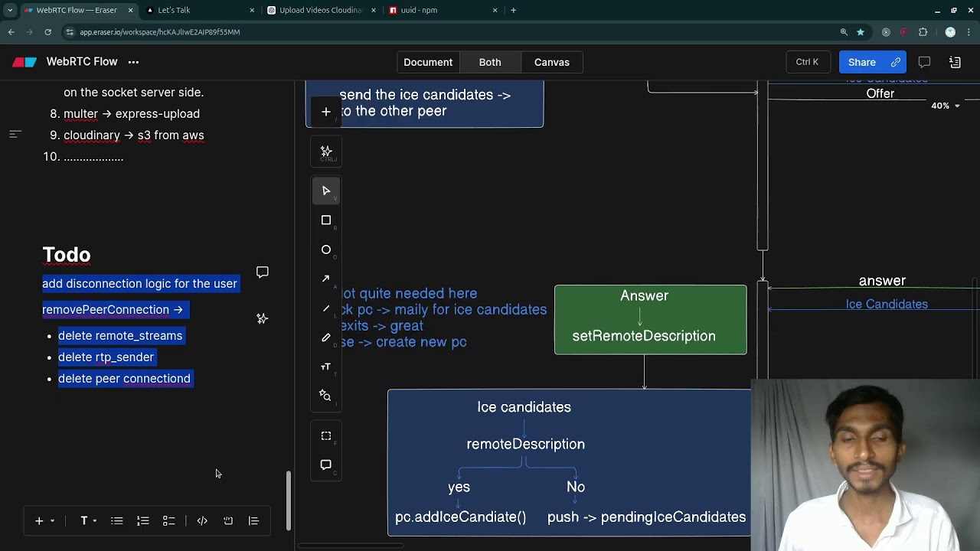The height and width of the screenshot is (551, 980).
Task: Go back in browser history
Action: [11, 32]
